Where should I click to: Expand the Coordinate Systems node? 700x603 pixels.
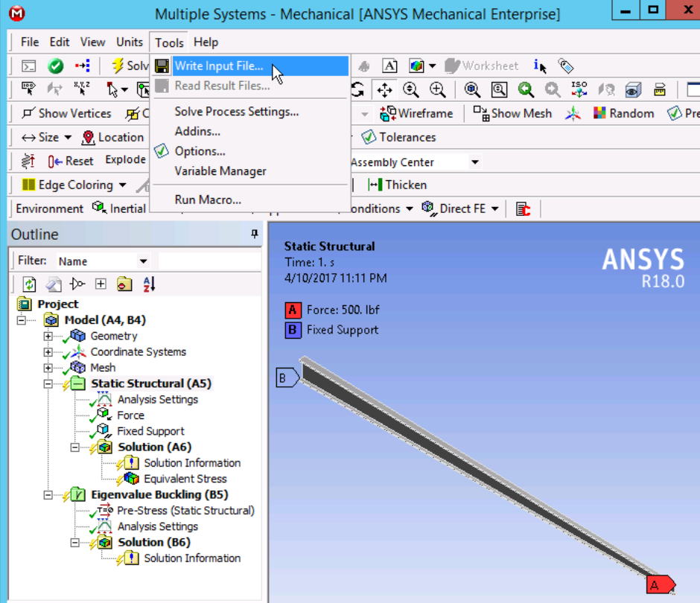pyautogui.click(x=48, y=351)
